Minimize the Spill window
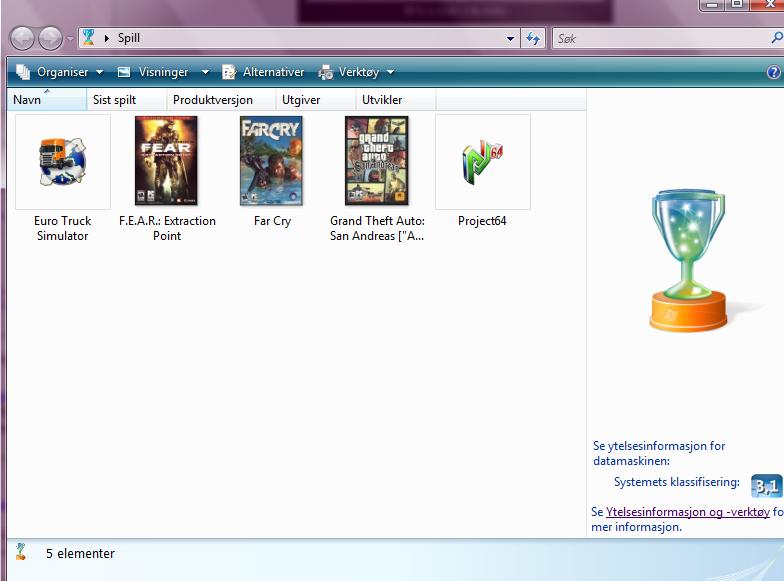Image resolution: width=784 pixels, height=581 pixels. pos(712,4)
